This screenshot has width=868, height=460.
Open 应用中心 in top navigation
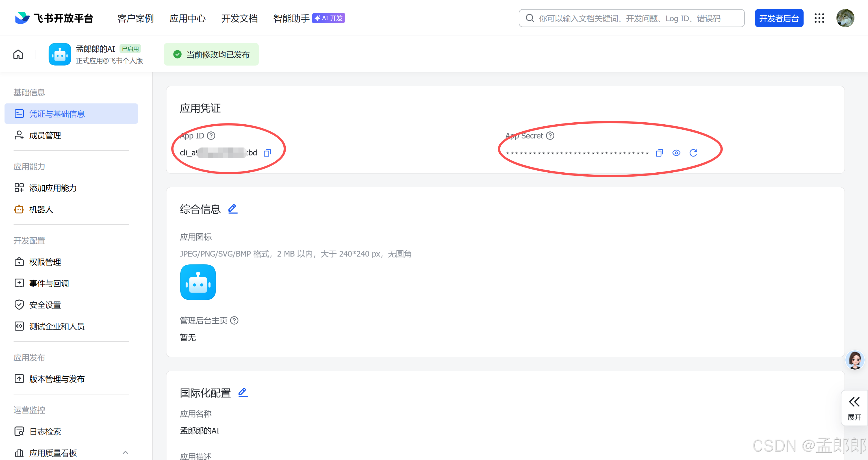187,18
